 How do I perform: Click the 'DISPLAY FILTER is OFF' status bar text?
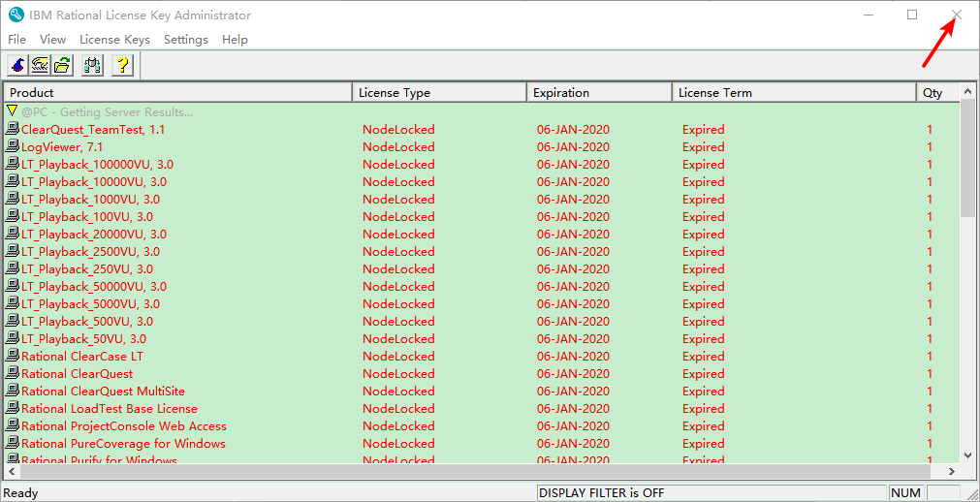tap(601, 492)
